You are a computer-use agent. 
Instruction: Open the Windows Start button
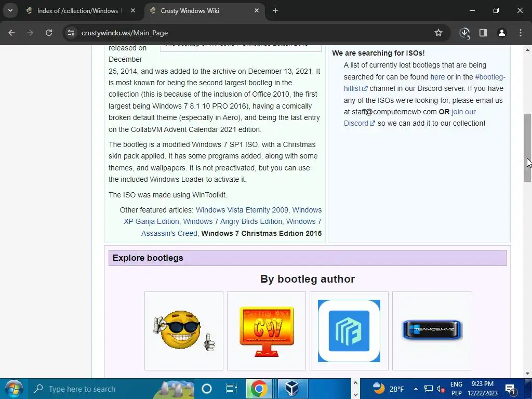pyautogui.click(x=14, y=389)
